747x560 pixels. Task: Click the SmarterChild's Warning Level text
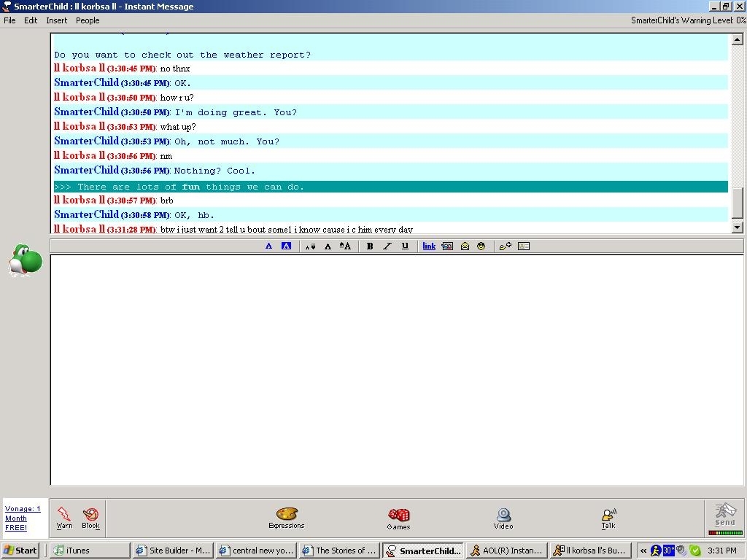click(x=689, y=20)
